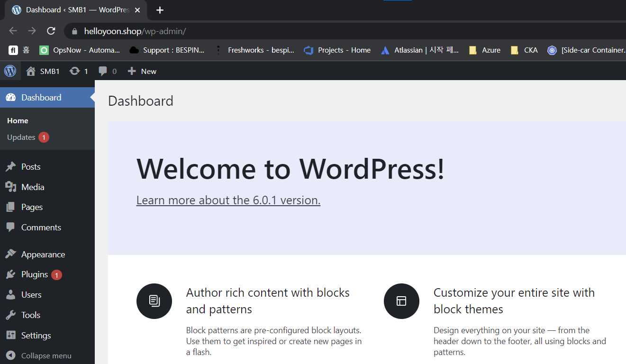The height and width of the screenshot is (364, 626).
Task: Open the Side-car Container bookmark
Action: (587, 50)
